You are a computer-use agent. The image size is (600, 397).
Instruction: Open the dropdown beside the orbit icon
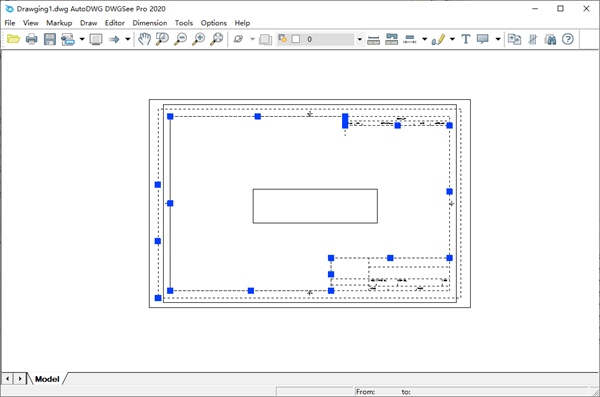(252, 39)
